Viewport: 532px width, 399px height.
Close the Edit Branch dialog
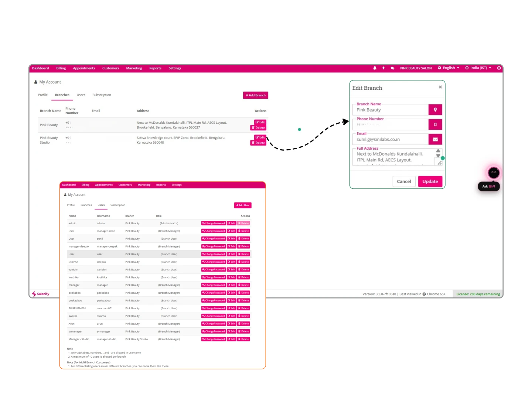pyautogui.click(x=440, y=87)
